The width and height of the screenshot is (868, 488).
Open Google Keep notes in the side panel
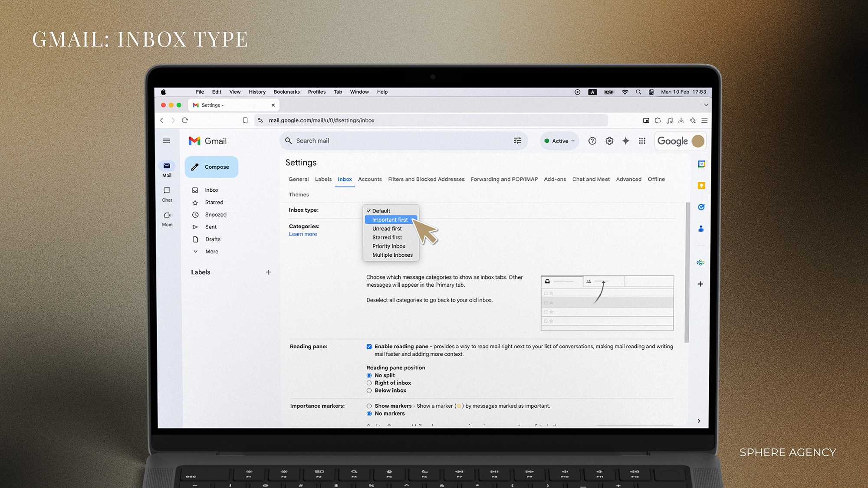point(701,185)
